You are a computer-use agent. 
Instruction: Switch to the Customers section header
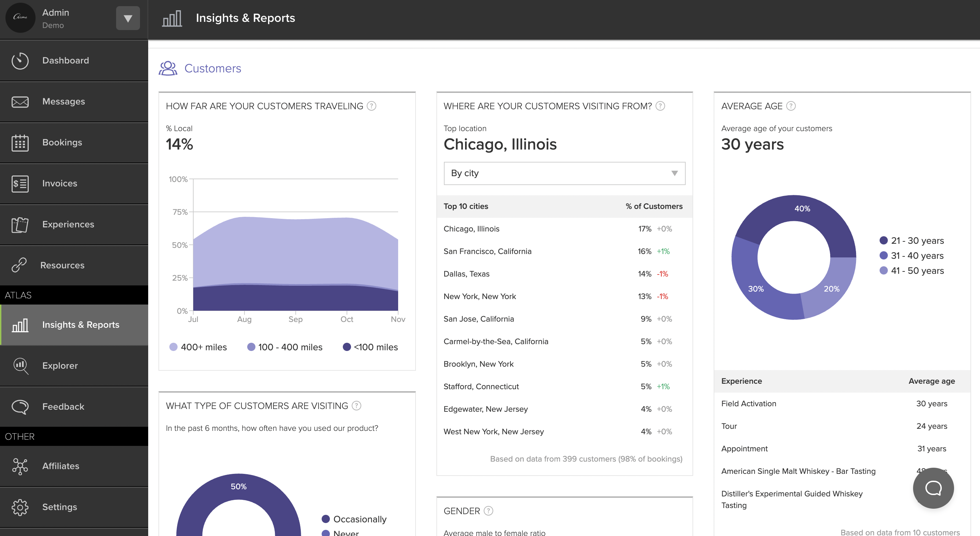click(213, 69)
